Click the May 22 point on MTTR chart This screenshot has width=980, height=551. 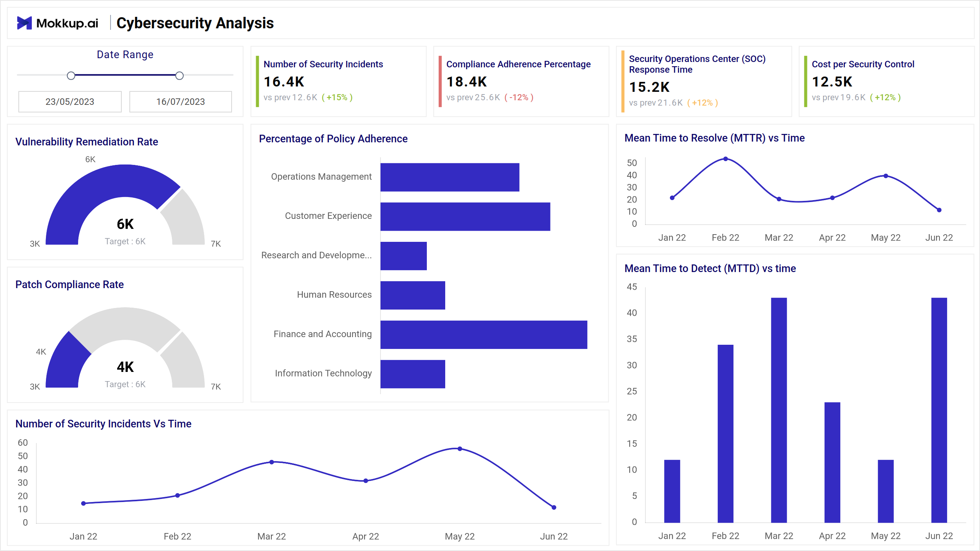[886, 176]
